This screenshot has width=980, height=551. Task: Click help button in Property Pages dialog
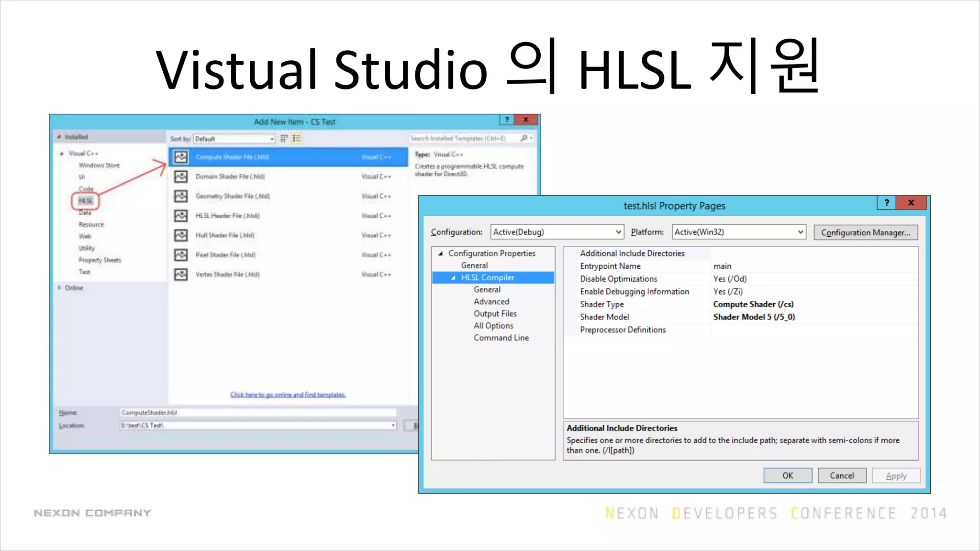click(886, 203)
